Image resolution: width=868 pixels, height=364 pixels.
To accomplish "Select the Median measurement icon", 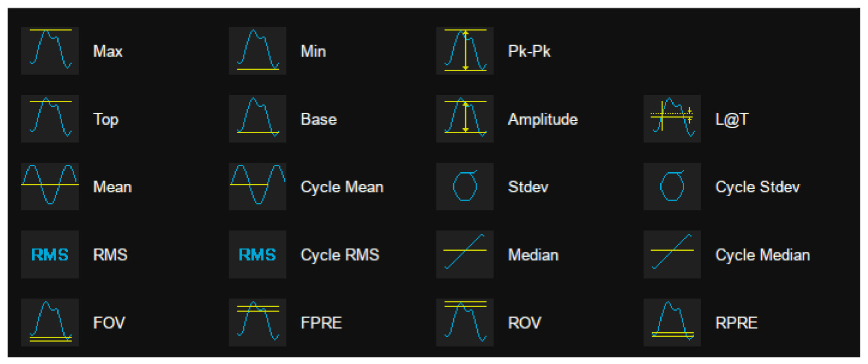I will [465, 254].
